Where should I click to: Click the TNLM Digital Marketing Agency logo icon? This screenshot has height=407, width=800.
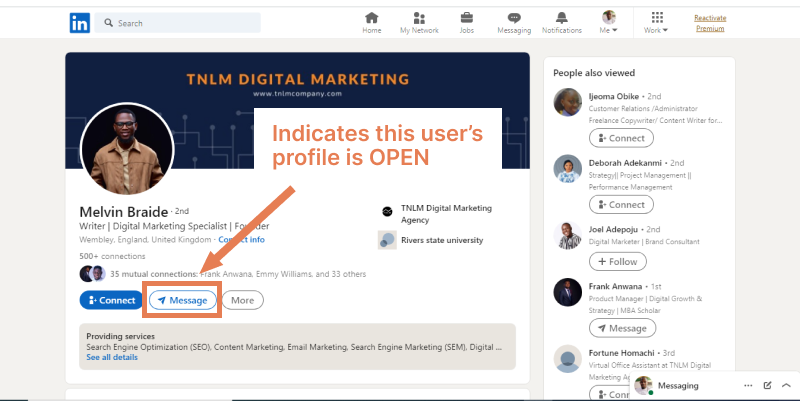click(x=387, y=211)
